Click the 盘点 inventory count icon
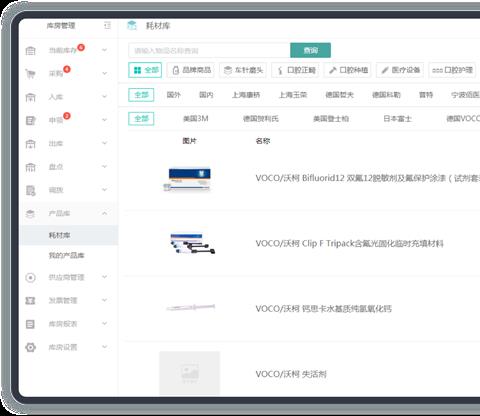The image size is (480, 416). 30,167
